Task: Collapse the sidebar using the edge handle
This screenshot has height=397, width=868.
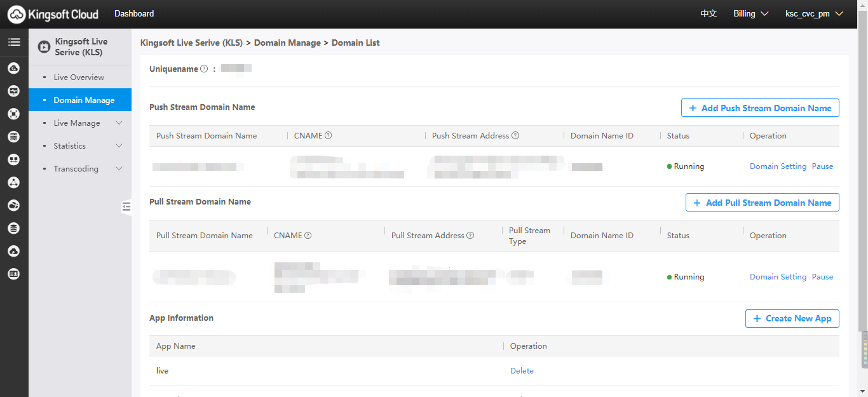Action: tap(126, 206)
